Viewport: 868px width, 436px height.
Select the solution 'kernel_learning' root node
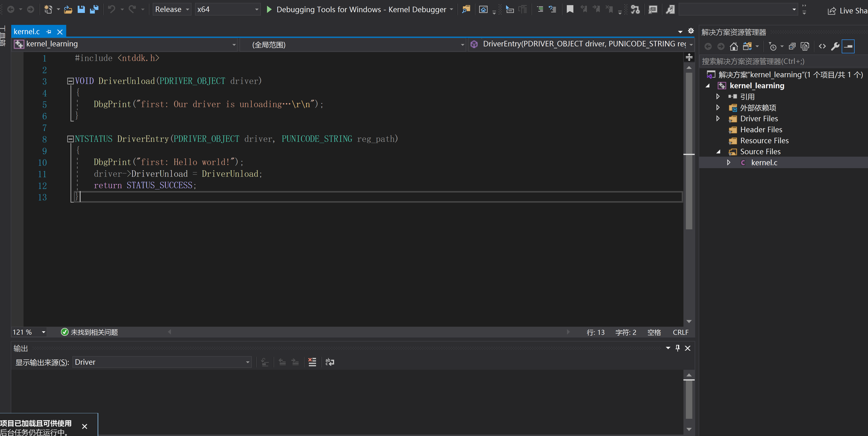click(791, 75)
